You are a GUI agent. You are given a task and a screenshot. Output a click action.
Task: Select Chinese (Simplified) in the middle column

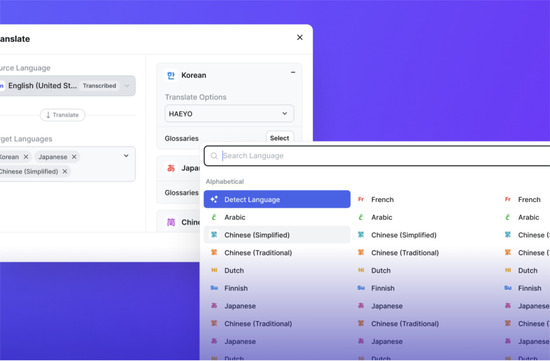click(404, 235)
